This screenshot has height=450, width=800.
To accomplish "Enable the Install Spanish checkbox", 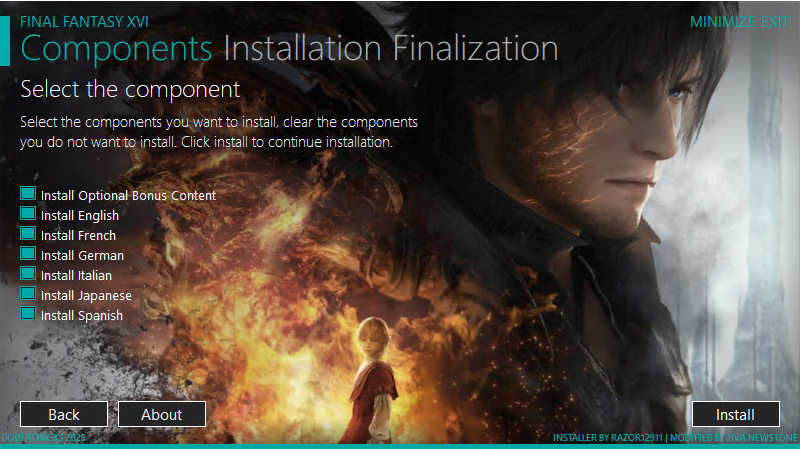I will click(28, 313).
